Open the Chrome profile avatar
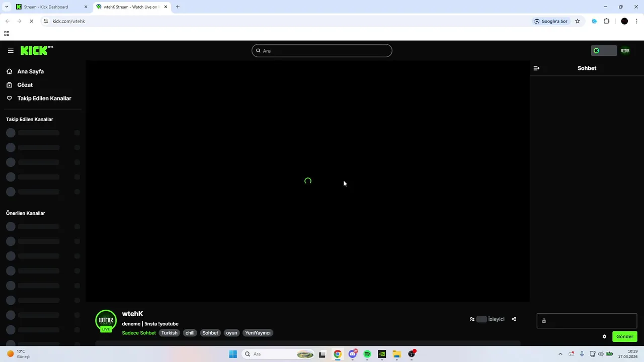The image size is (644, 362). click(624, 21)
